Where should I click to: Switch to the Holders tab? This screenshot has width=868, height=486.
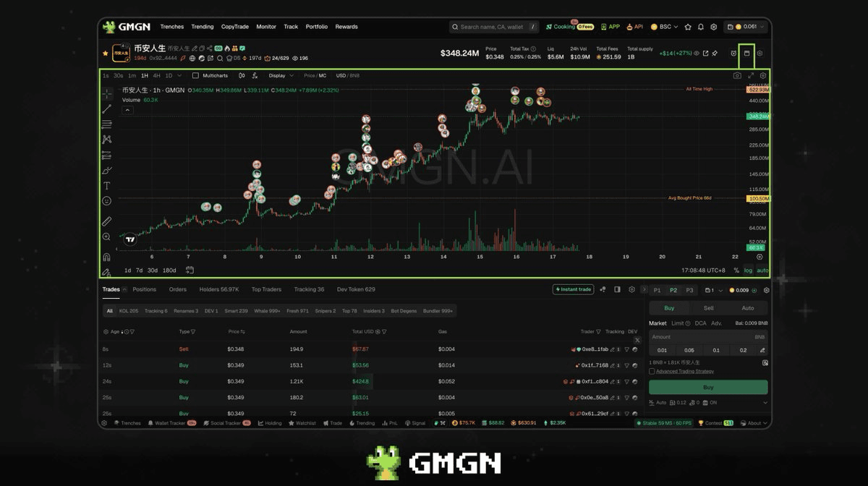218,289
